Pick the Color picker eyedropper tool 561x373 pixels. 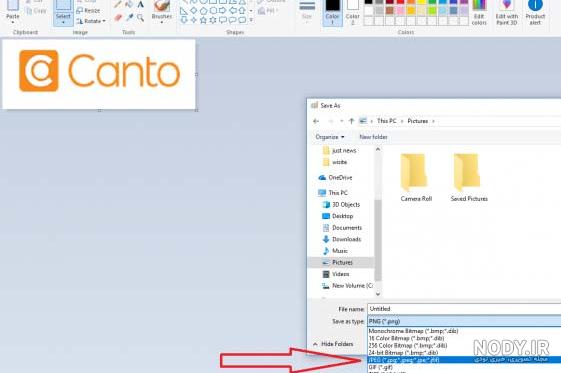129,18
